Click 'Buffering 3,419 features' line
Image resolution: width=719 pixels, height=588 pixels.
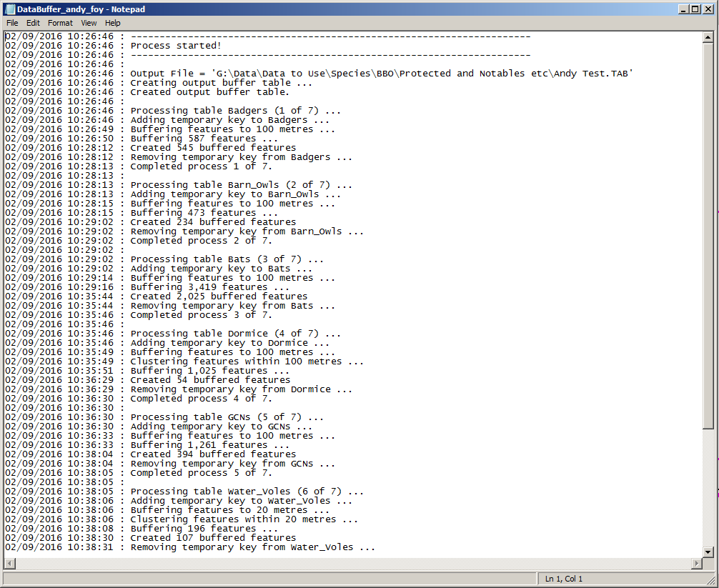coord(210,287)
